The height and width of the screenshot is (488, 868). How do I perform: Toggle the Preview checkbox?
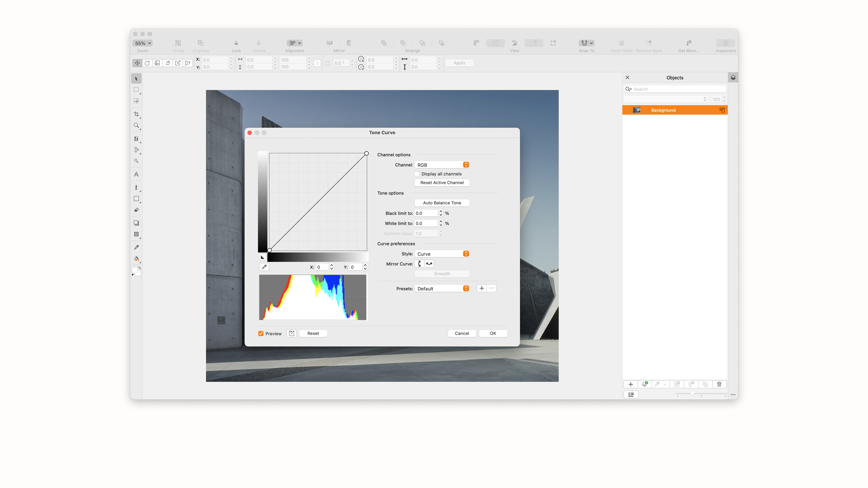tap(261, 333)
